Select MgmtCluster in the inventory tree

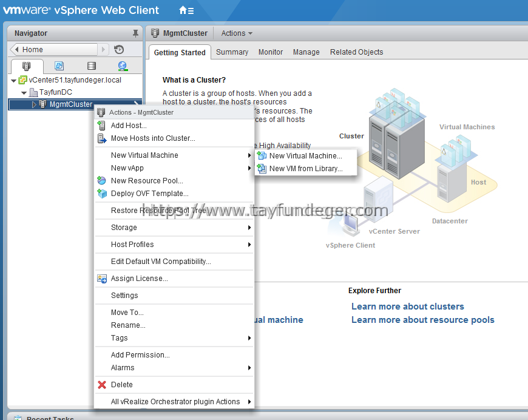[71, 104]
